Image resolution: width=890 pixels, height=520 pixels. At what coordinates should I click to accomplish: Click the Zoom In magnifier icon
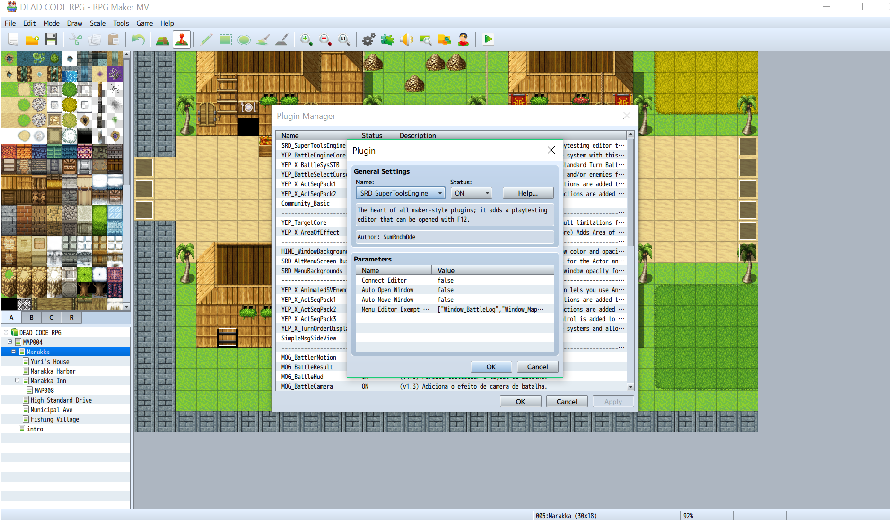307,39
